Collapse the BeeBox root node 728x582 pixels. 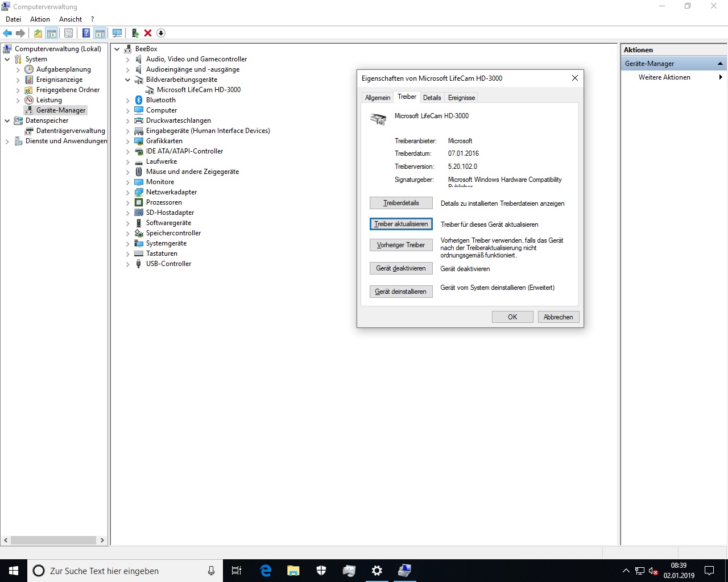point(117,49)
